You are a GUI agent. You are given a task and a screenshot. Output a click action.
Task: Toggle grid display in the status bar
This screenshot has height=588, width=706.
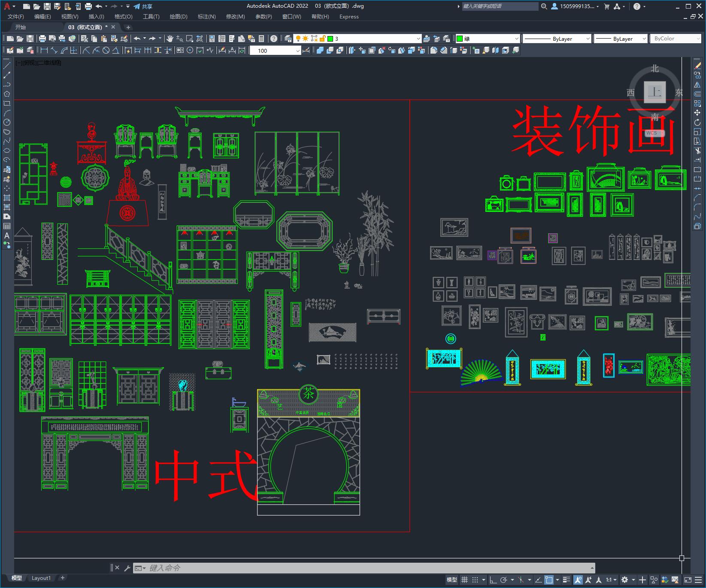tap(465, 579)
